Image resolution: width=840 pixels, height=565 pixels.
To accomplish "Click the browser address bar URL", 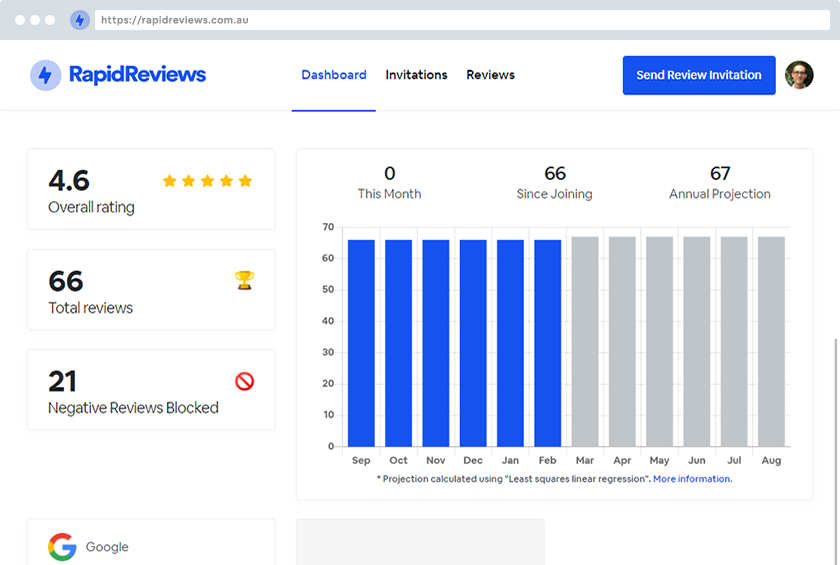I will 175,20.
